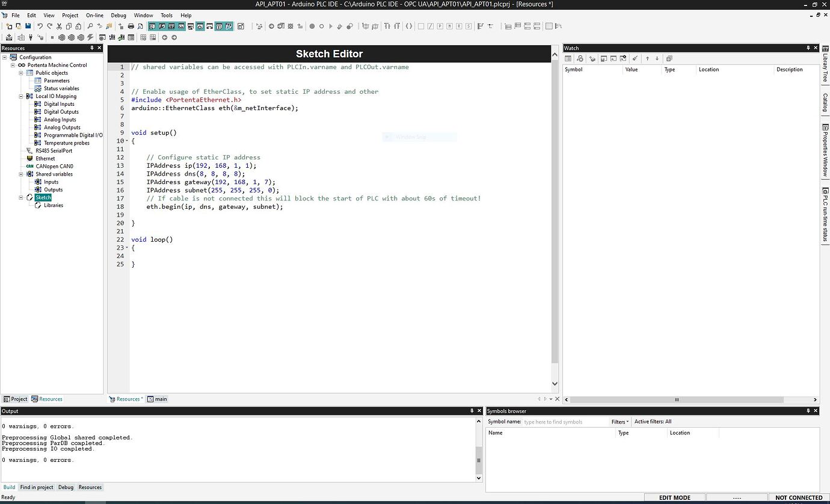The height and width of the screenshot is (504, 830).
Task: Click the lightning bolt toolbar icon
Action: [x=90, y=37]
